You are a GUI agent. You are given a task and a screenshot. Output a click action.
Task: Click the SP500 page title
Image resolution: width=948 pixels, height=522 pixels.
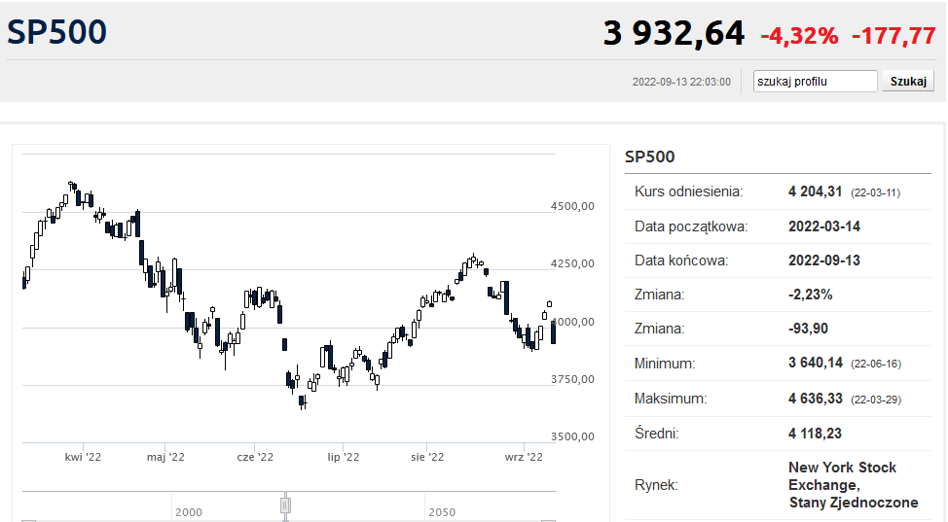pos(57,32)
